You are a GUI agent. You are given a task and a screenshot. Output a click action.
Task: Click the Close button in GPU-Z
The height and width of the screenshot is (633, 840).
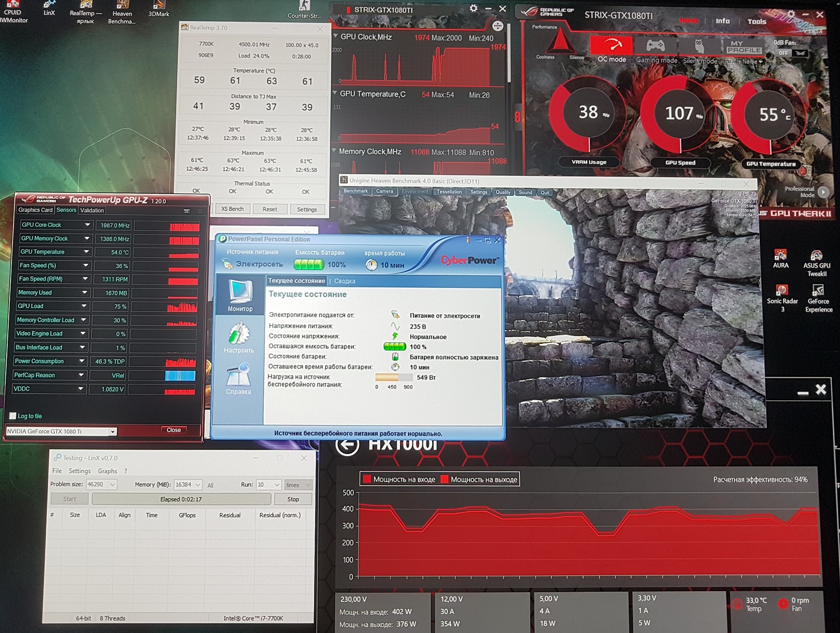click(x=174, y=430)
